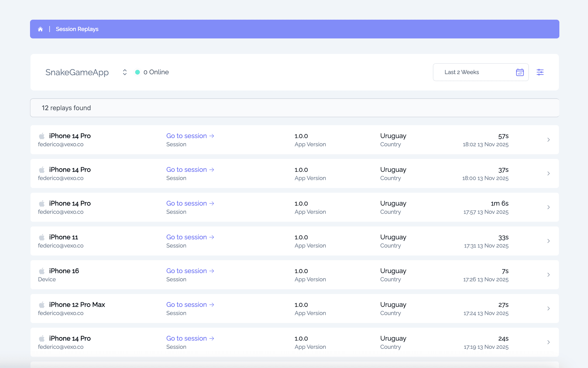Open the filter settings sliders icon
The width and height of the screenshot is (588, 368).
(x=540, y=72)
